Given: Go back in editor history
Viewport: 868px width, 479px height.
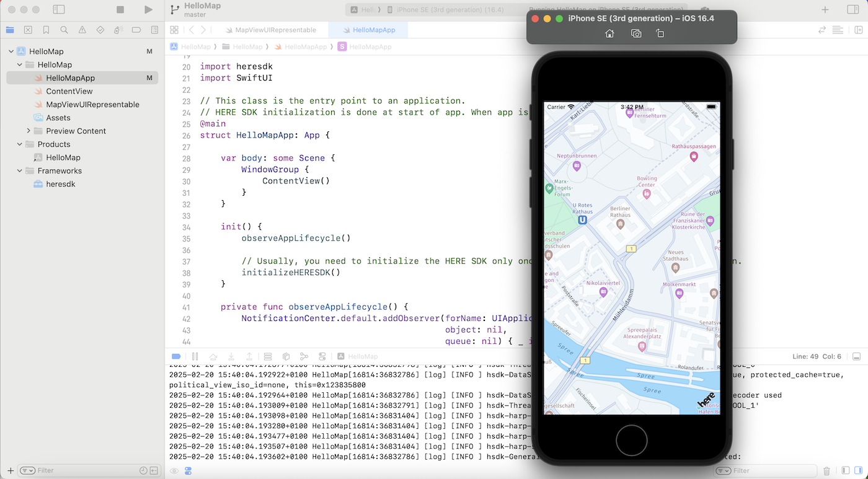Looking at the screenshot, I should (192, 30).
